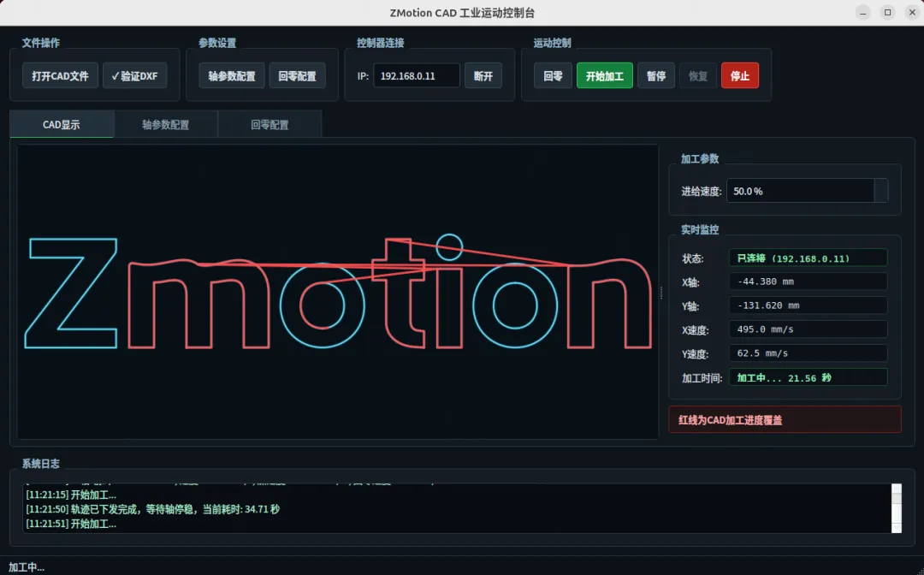Click the IP address input field
The image size is (924, 575).
point(416,76)
